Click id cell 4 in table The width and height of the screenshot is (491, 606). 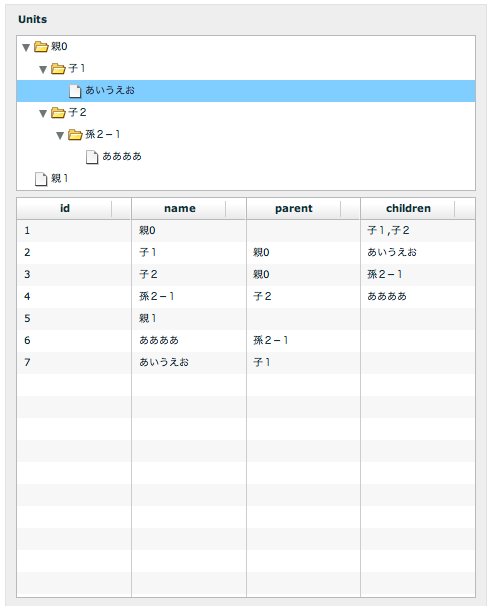[x=74, y=297]
